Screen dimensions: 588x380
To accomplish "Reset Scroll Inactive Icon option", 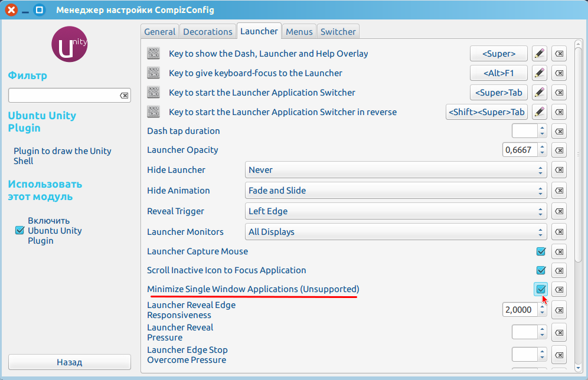I will pyautogui.click(x=559, y=271).
